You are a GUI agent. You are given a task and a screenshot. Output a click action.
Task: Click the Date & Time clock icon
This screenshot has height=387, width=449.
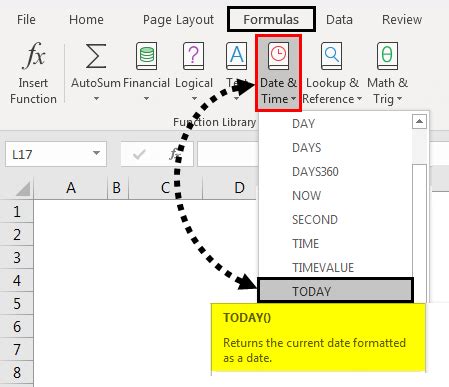pos(278,56)
